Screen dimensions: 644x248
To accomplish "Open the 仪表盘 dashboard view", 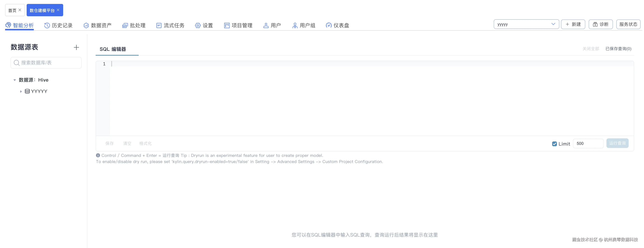I will (337, 25).
